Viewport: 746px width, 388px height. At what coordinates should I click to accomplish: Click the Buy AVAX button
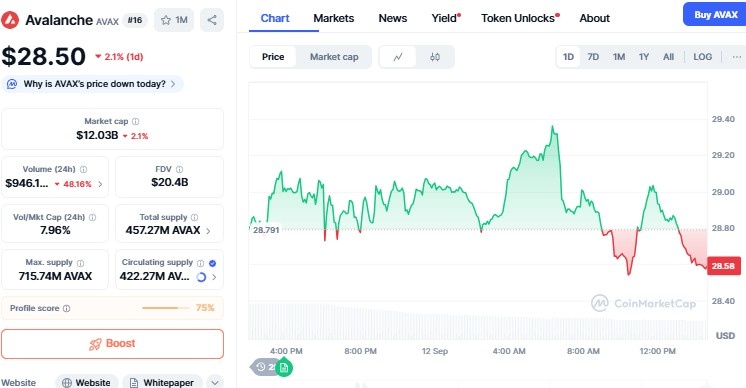715,15
